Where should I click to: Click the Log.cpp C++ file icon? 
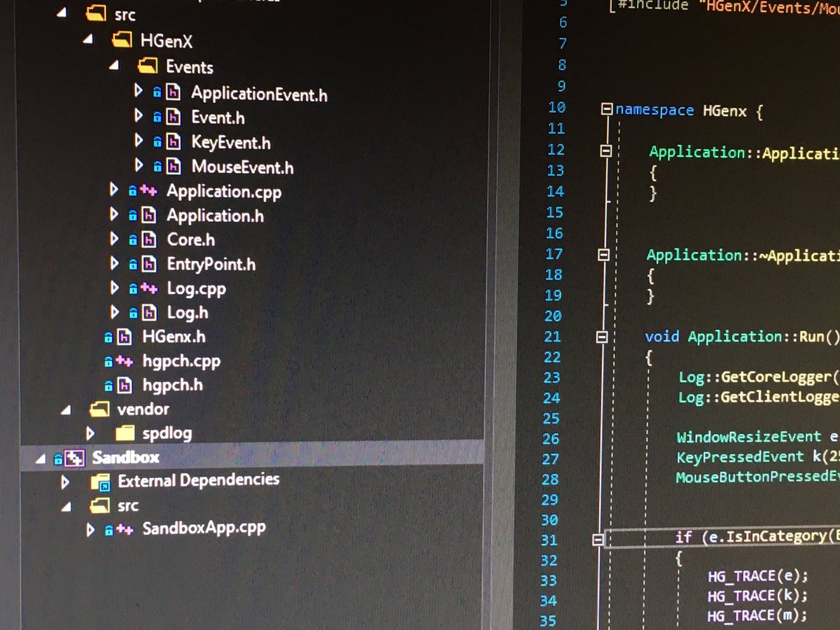(149, 288)
